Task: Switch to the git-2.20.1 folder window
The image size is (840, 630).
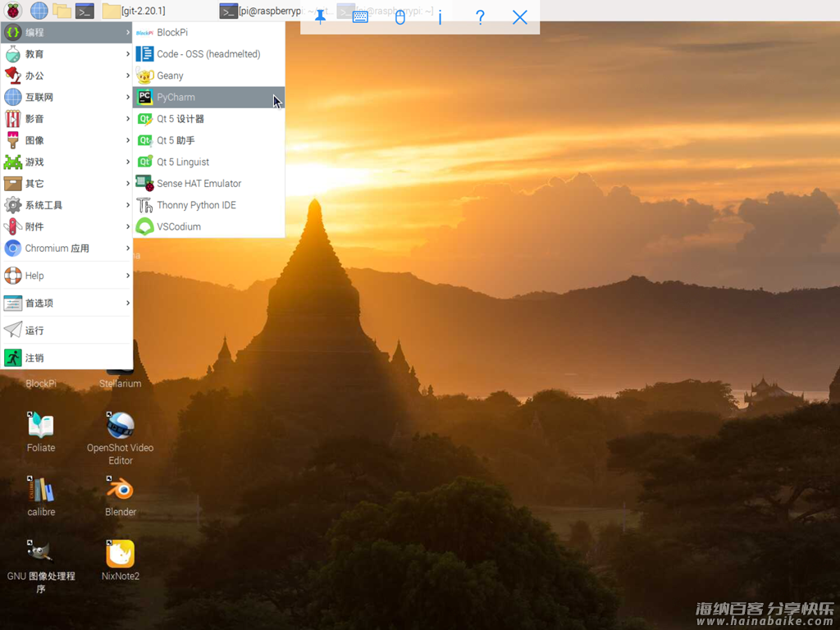Action: 134,10
